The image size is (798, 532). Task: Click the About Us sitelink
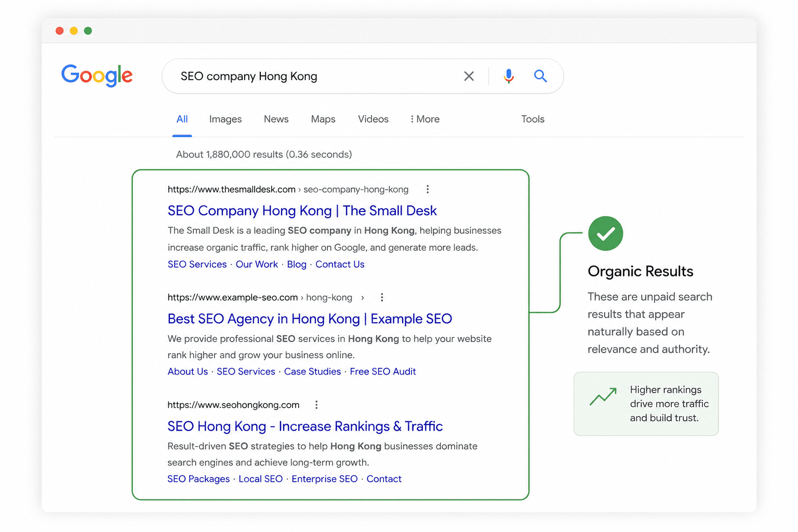coord(188,371)
